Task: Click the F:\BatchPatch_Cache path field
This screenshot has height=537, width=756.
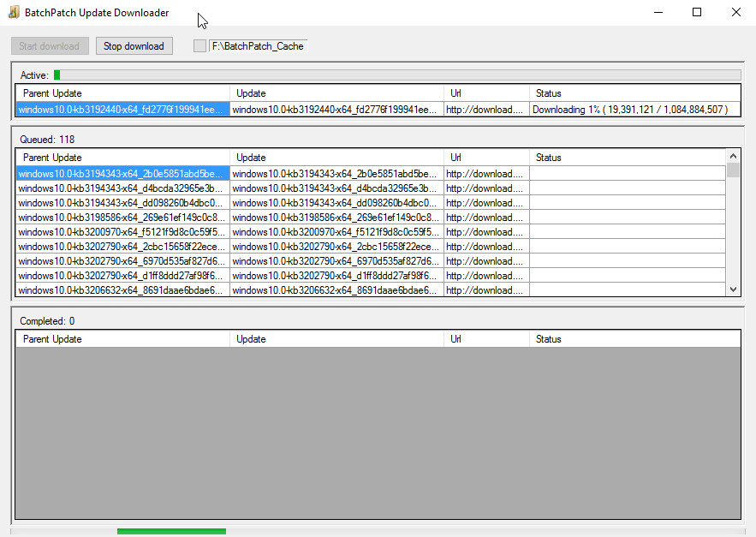Action: pyautogui.click(x=258, y=46)
